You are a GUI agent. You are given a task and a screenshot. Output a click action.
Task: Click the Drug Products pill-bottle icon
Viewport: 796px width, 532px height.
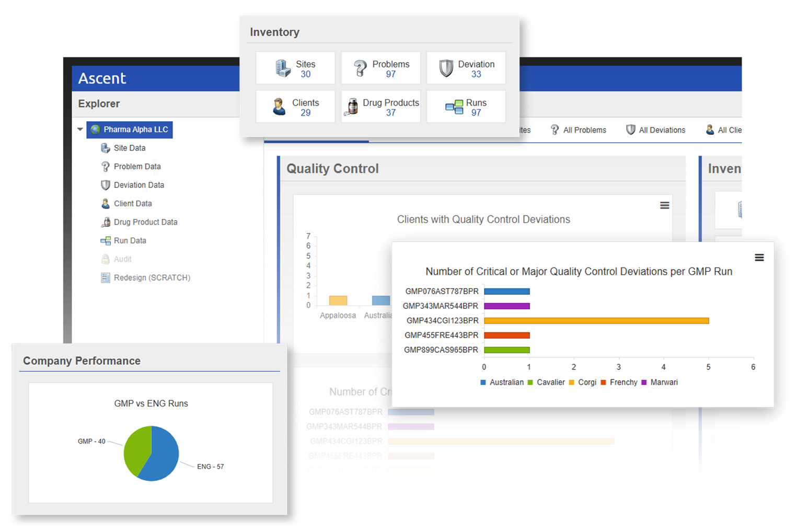pos(352,106)
